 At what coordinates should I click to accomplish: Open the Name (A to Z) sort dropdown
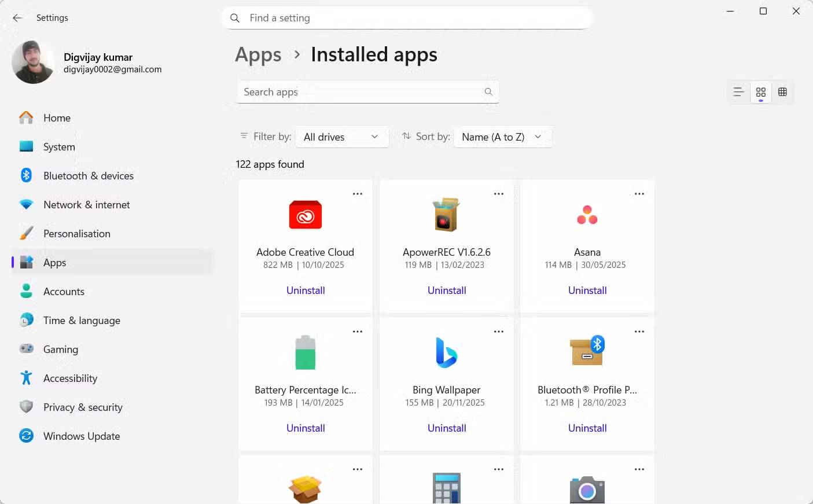pos(501,137)
